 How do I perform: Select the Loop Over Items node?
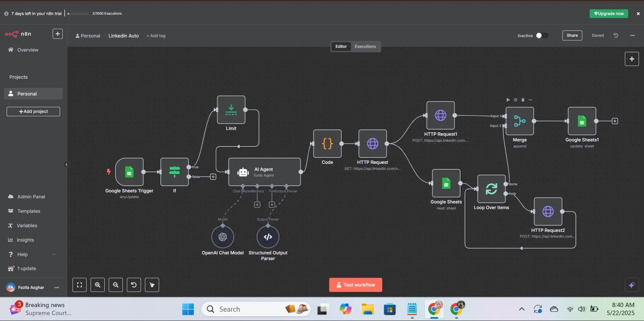point(491,189)
